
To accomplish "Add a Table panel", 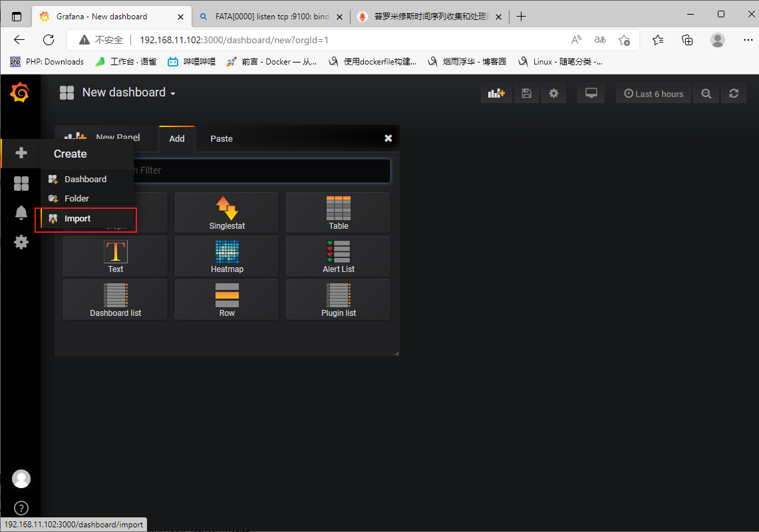I will 339,213.
